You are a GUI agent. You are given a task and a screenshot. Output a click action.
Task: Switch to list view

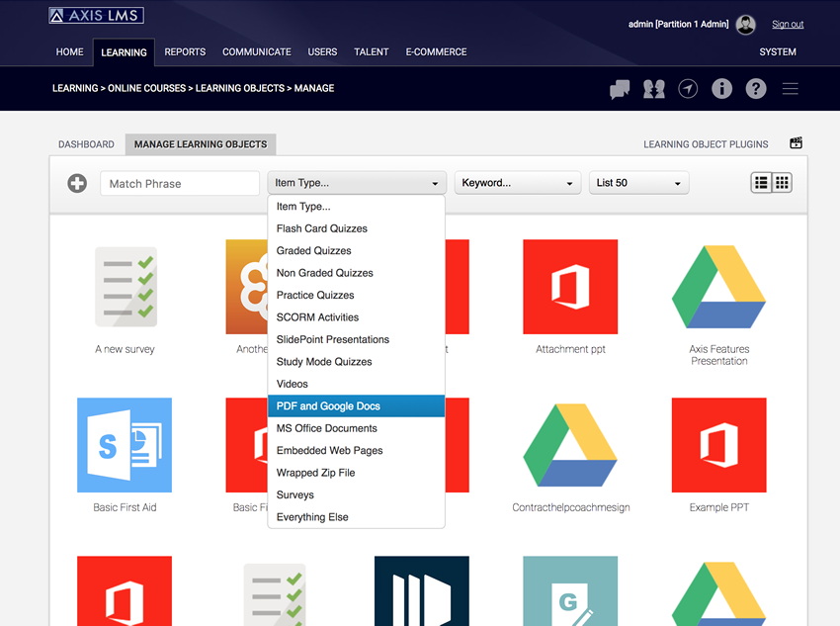[x=761, y=183]
